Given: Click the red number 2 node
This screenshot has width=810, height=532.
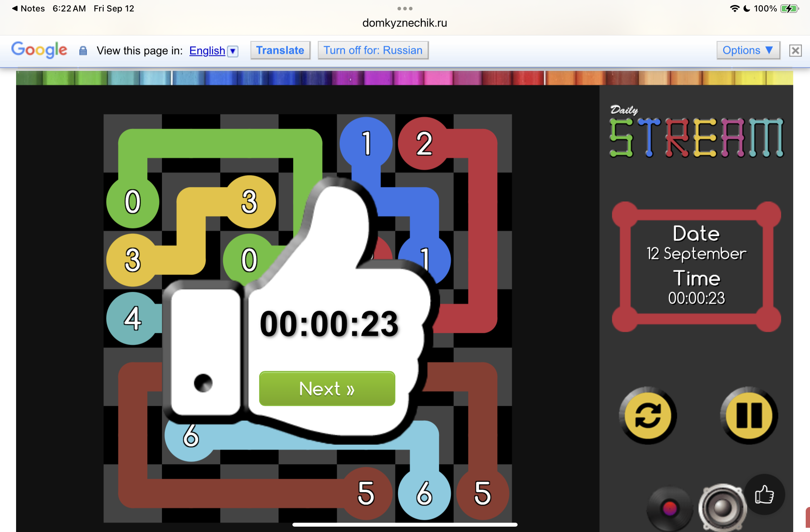Looking at the screenshot, I should pos(424,143).
